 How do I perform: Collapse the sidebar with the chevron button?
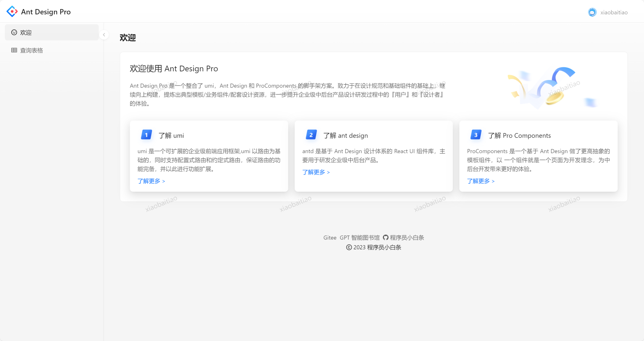tap(104, 35)
